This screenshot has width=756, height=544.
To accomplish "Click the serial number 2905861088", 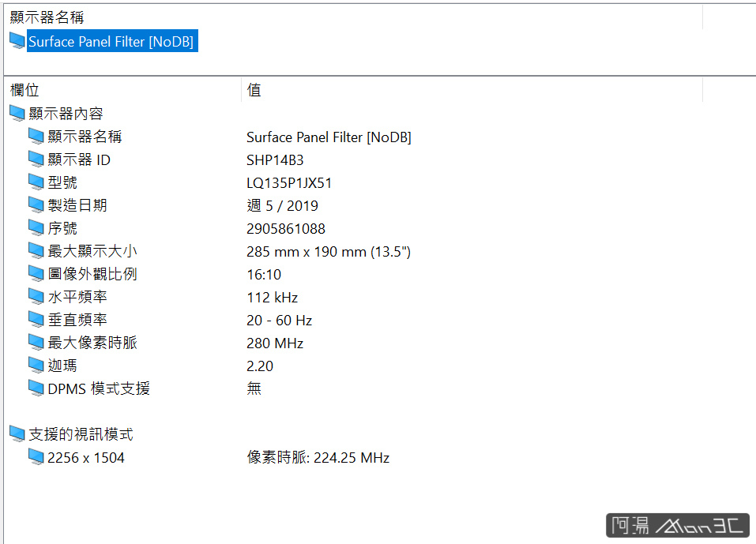I will pos(286,228).
